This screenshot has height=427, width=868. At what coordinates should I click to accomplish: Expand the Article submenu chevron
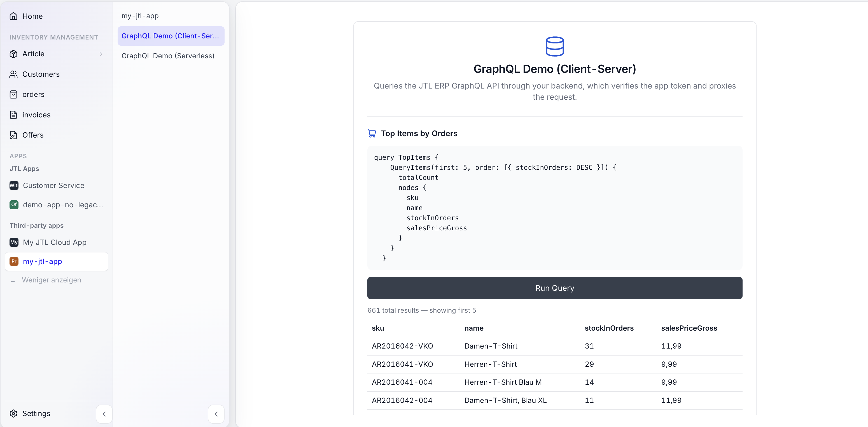point(101,54)
